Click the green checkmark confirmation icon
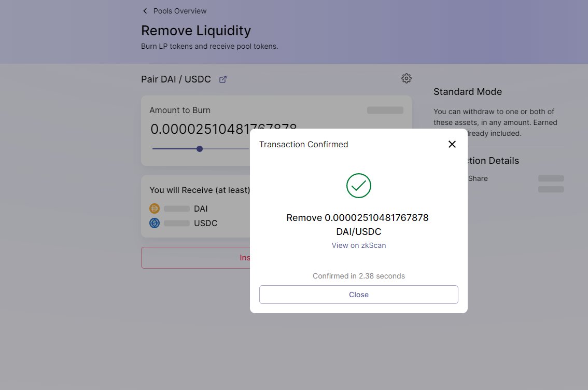The height and width of the screenshot is (390, 588). [x=358, y=186]
